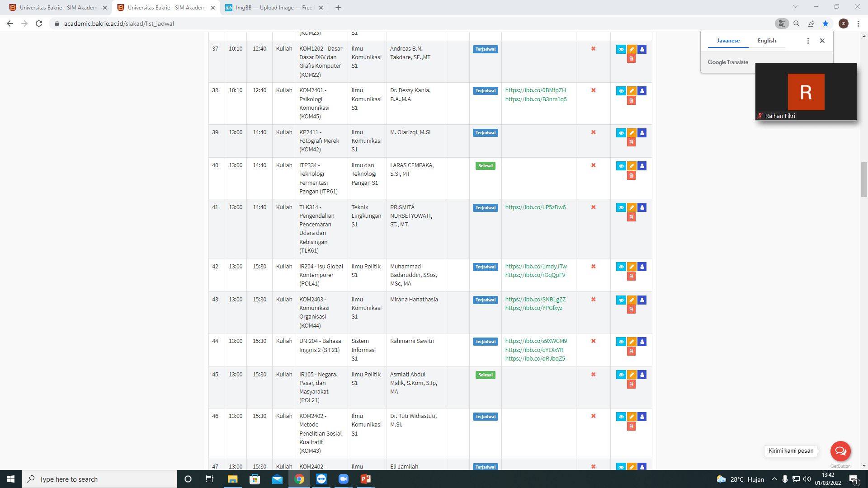Open the Google Translate icon in address bar
Screen dimensions: 868x488
coord(782,23)
